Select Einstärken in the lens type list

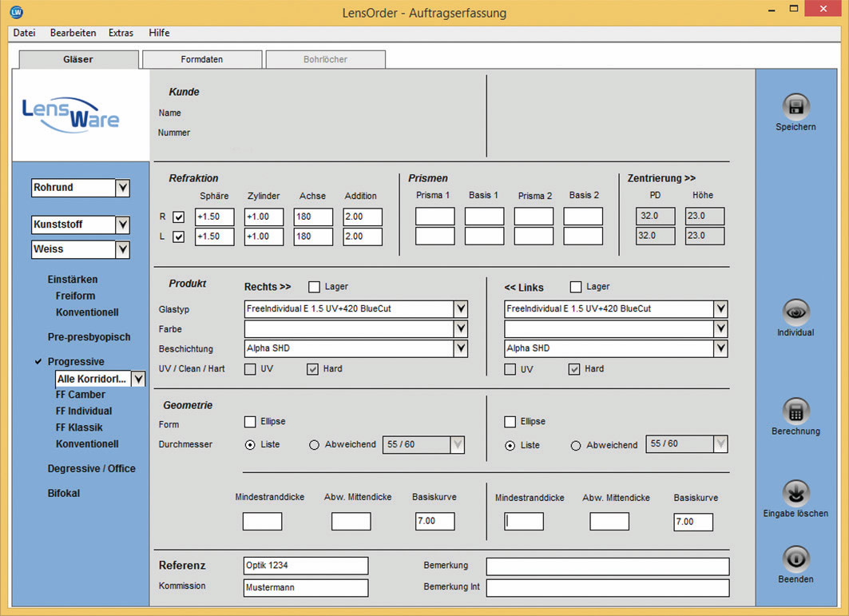[73, 280]
